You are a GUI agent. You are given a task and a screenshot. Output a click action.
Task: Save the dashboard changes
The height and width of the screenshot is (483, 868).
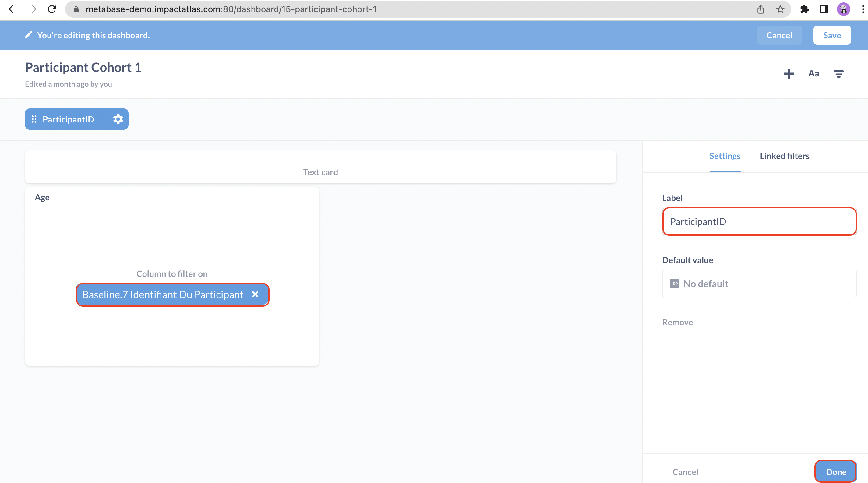click(x=832, y=35)
